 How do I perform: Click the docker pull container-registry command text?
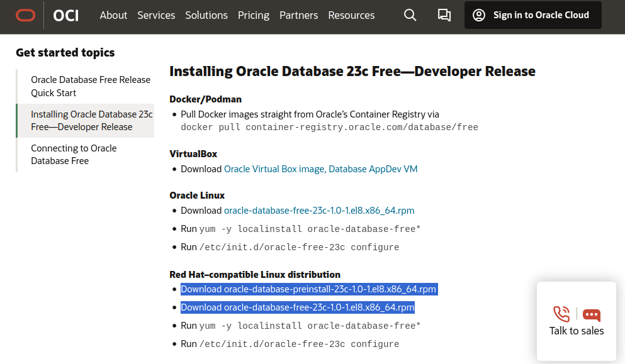click(x=329, y=127)
